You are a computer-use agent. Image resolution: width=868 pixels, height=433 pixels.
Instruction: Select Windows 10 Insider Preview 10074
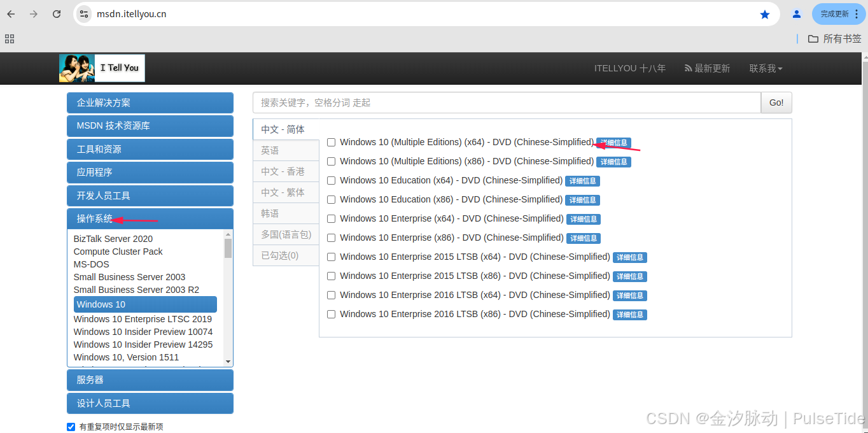(143, 332)
